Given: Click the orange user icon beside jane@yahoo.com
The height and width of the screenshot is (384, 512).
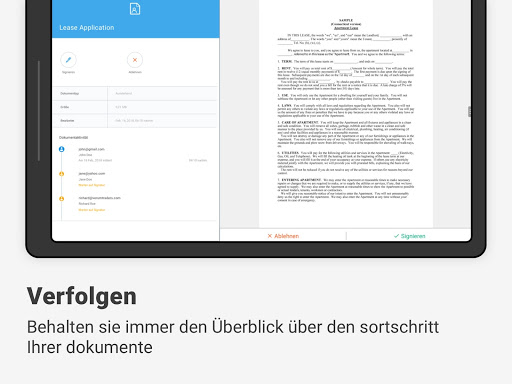Looking at the screenshot, I should click(x=61, y=174).
